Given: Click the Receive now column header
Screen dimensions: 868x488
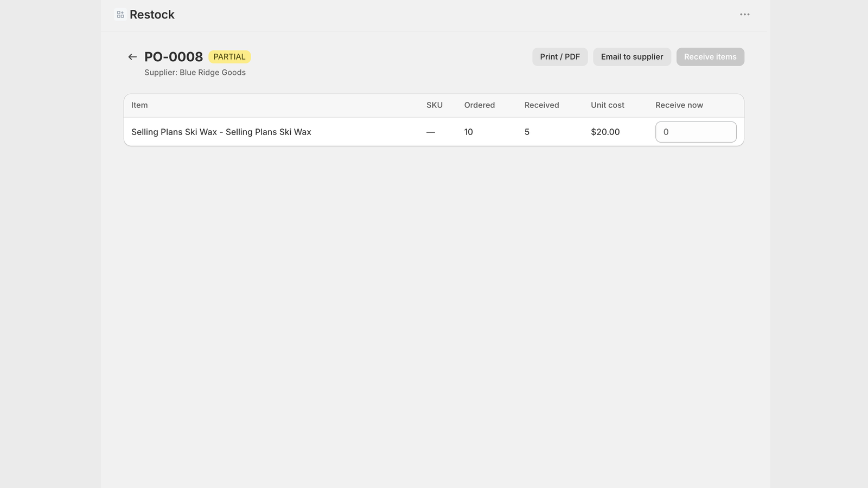Looking at the screenshot, I should (x=679, y=105).
